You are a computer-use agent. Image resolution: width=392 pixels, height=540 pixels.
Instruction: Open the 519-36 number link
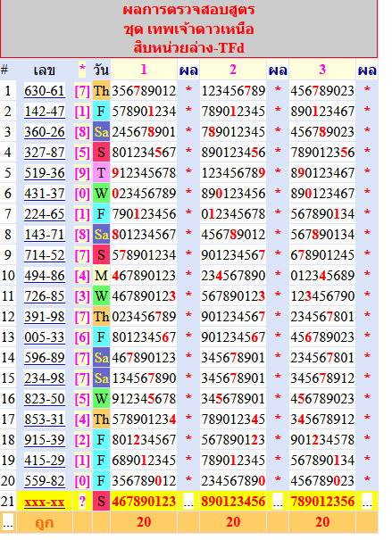click(45, 173)
